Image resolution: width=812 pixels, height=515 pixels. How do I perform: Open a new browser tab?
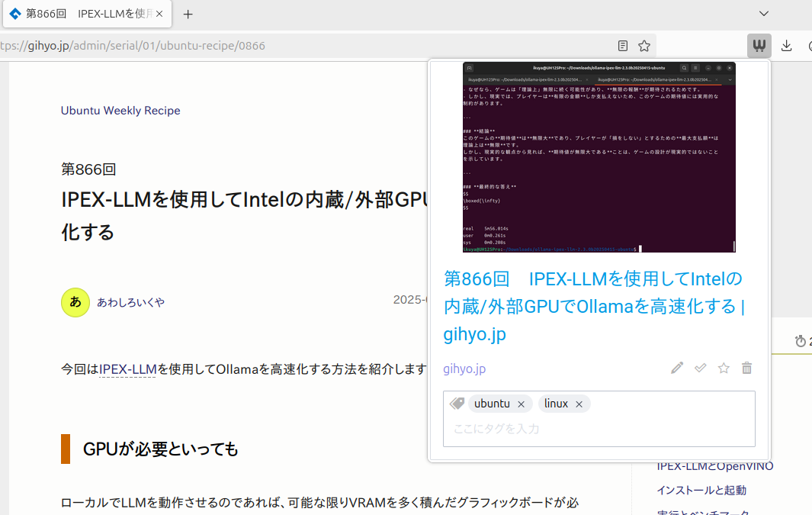point(188,14)
